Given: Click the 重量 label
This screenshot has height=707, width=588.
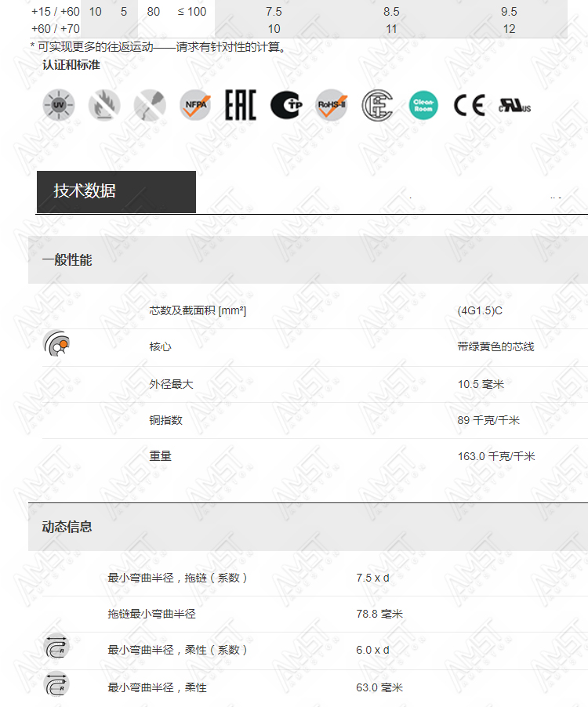Looking at the screenshot, I should pyautogui.click(x=160, y=456).
